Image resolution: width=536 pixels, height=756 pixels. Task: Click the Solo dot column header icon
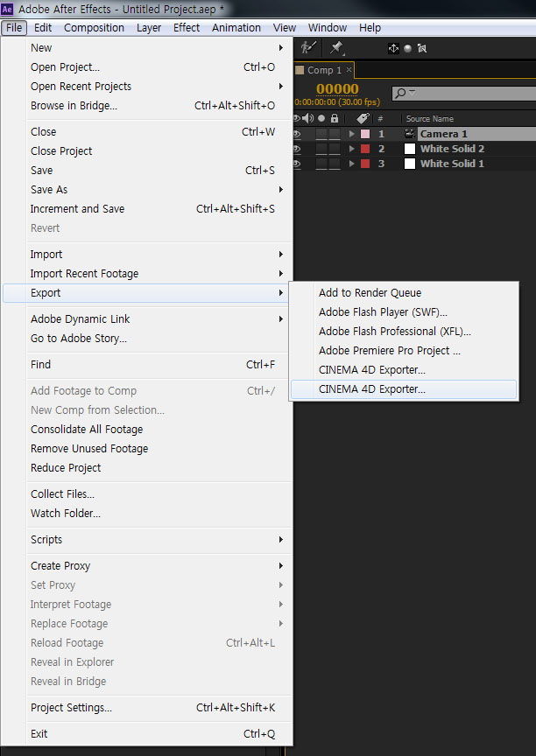click(321, 118)
